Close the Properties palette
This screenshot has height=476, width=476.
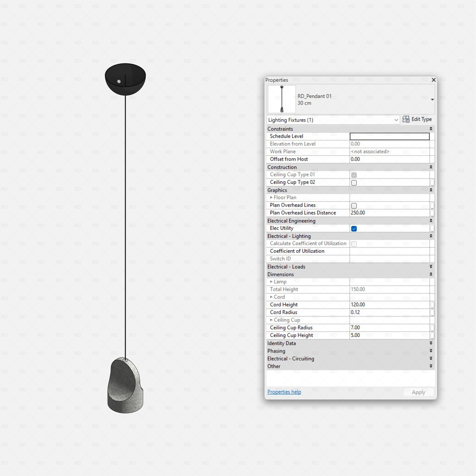(x=434, y=80)
